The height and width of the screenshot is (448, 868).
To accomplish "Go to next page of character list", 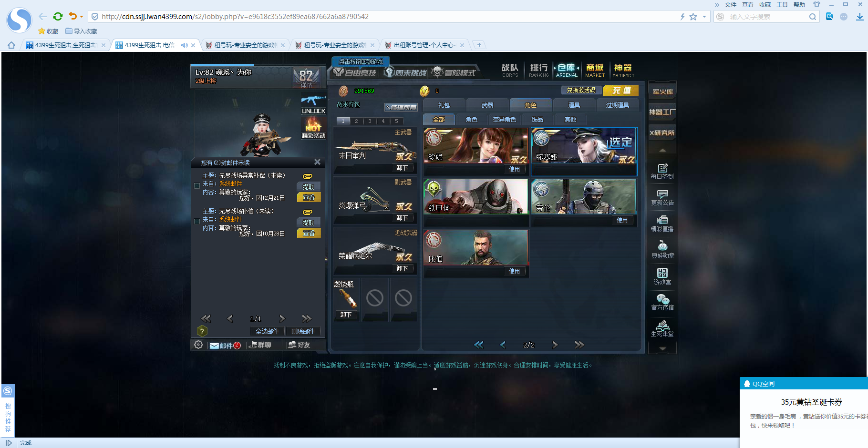I will click(555, 345).
